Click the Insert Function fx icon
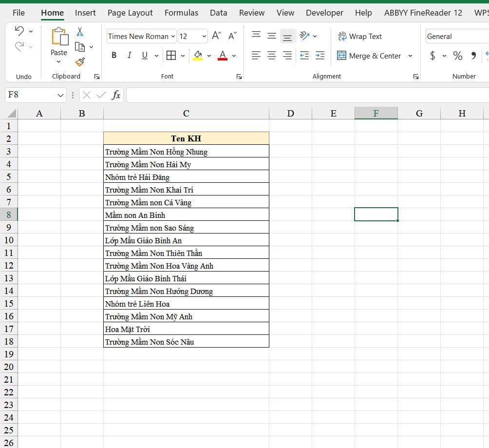489x448 pixels. tap(116, 95)
